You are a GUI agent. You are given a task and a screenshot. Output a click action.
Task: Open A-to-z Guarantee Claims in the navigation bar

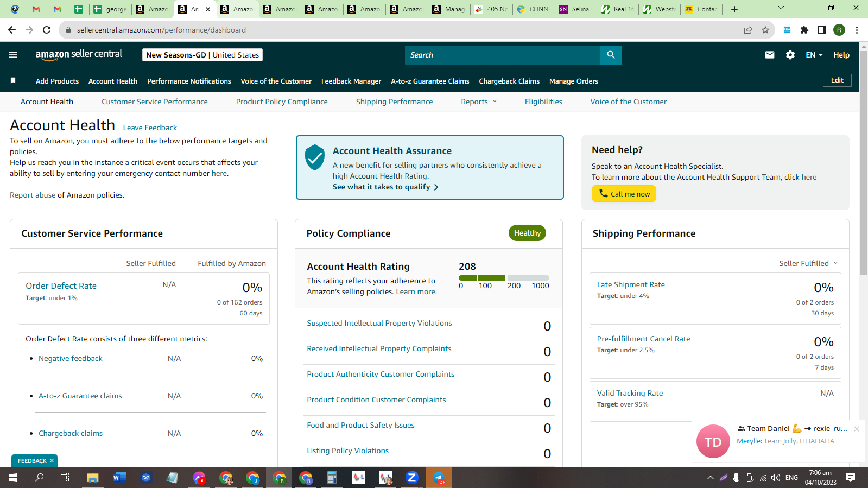430,81
